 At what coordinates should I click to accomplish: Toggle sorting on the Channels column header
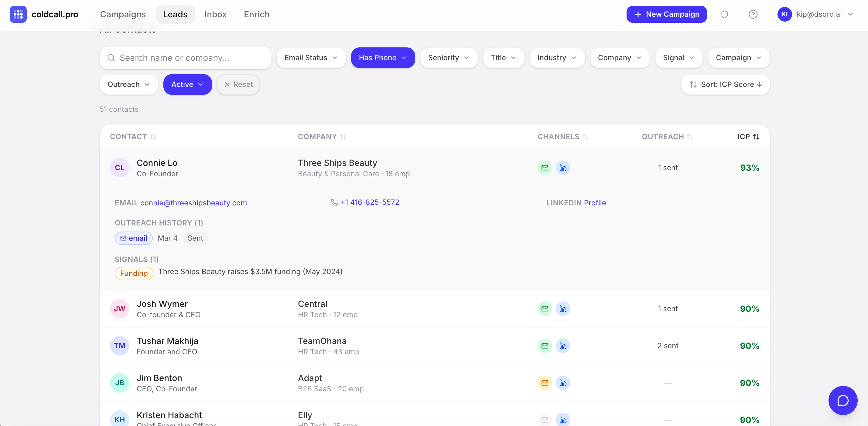tap(563, 136)
